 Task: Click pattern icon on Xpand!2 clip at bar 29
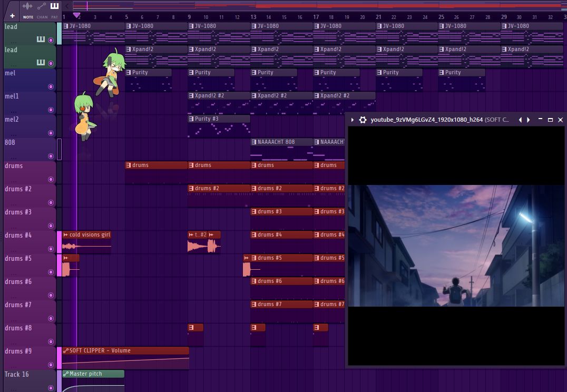[504, 49]
